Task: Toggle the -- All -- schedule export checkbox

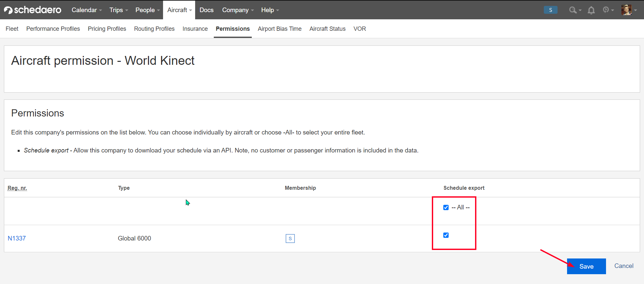Action: pos(446,207)
